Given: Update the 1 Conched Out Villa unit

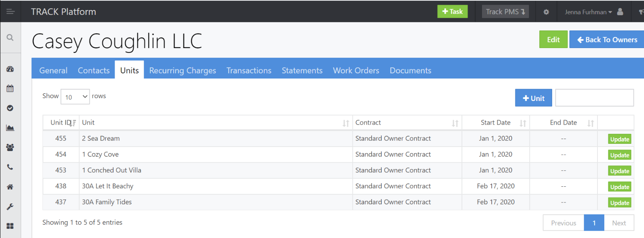Looking at the screenshot, I should [x=620, y=171].
